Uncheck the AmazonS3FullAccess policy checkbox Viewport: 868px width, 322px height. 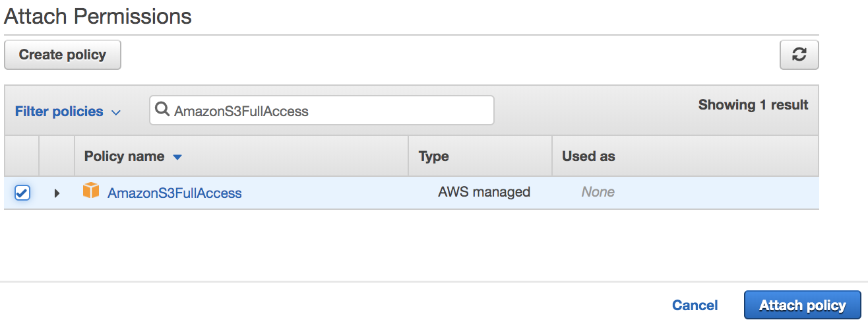click(22, 193)
